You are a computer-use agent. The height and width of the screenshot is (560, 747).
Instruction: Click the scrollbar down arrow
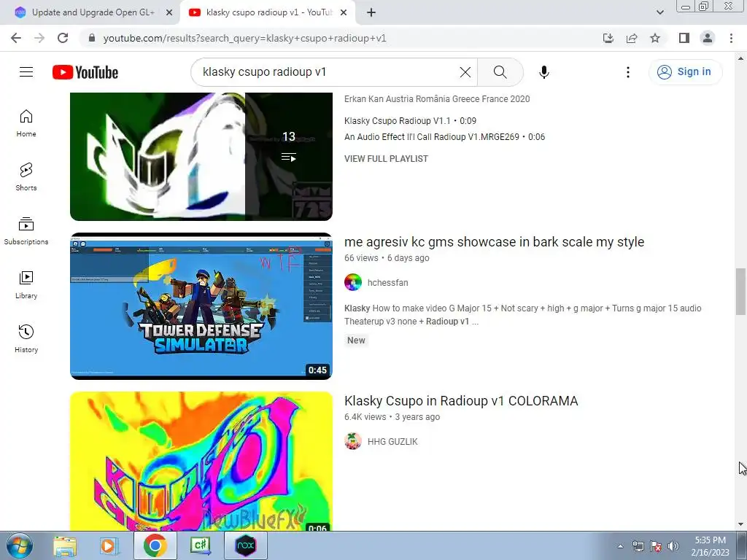pyautogui.click(x=740, y=525)
